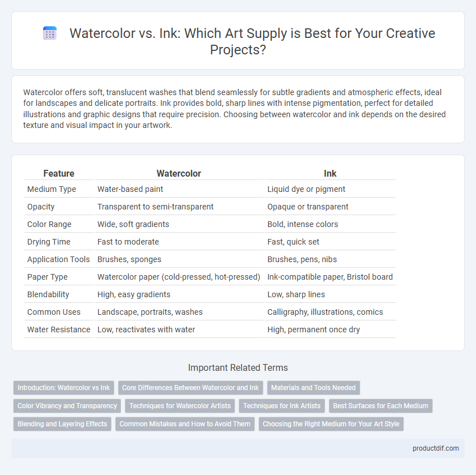Click the productdif.com footer link
Viewport: 476px width, 475px height.
point(436,448)
